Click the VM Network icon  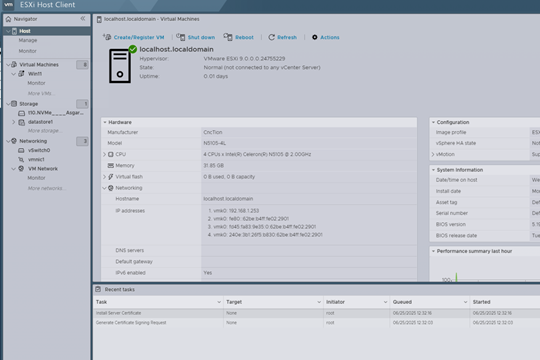coord(21,168)
